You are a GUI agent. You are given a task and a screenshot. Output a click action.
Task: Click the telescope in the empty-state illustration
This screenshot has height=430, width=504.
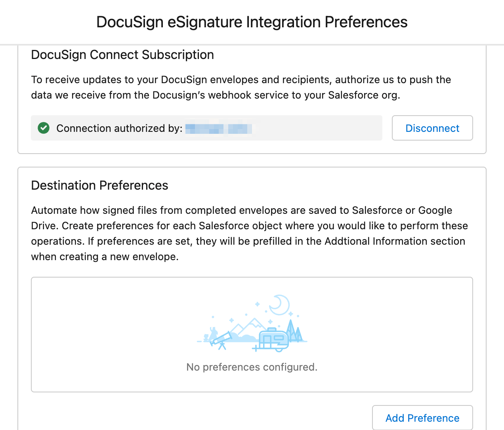click(x=221, y=340)
